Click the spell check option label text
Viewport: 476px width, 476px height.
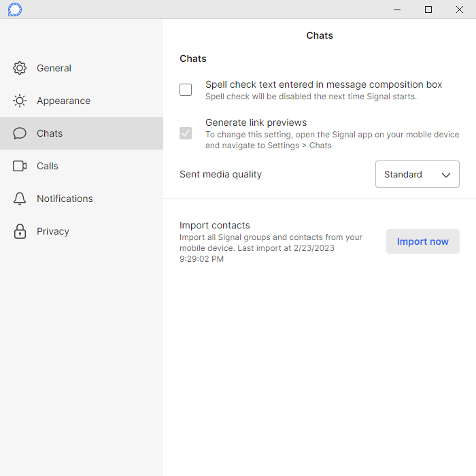(x=324, y=84)
